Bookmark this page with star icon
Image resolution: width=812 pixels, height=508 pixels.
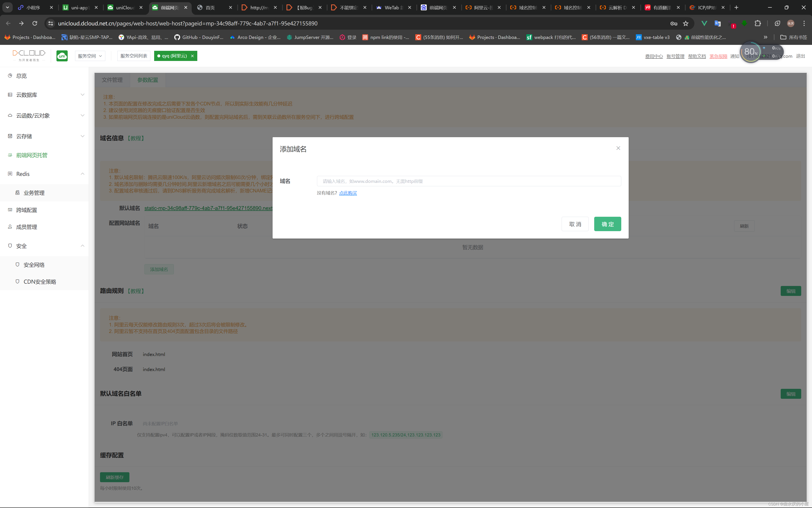coord(686,23)
